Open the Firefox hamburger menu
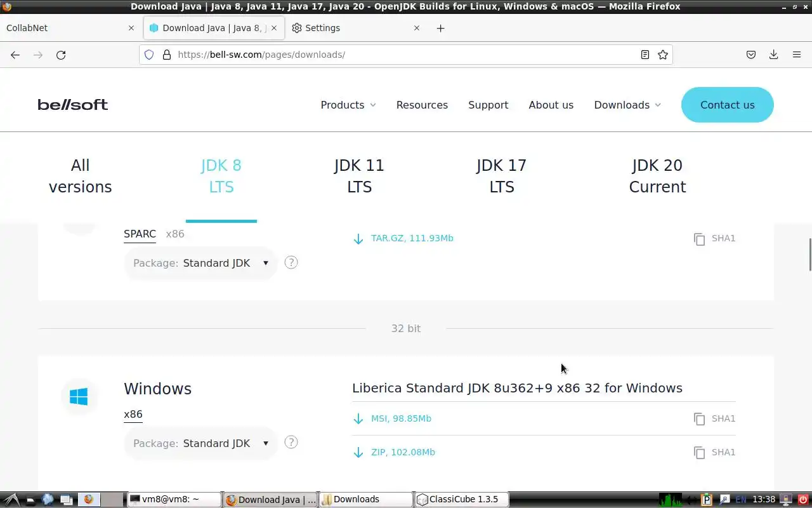 797,55
